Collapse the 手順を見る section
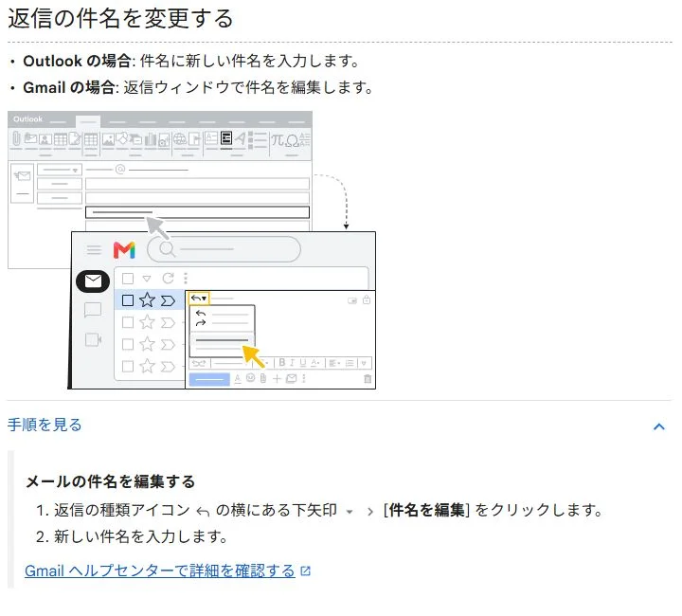The width and height of the screenshot is (682, 616). point(340,426)
